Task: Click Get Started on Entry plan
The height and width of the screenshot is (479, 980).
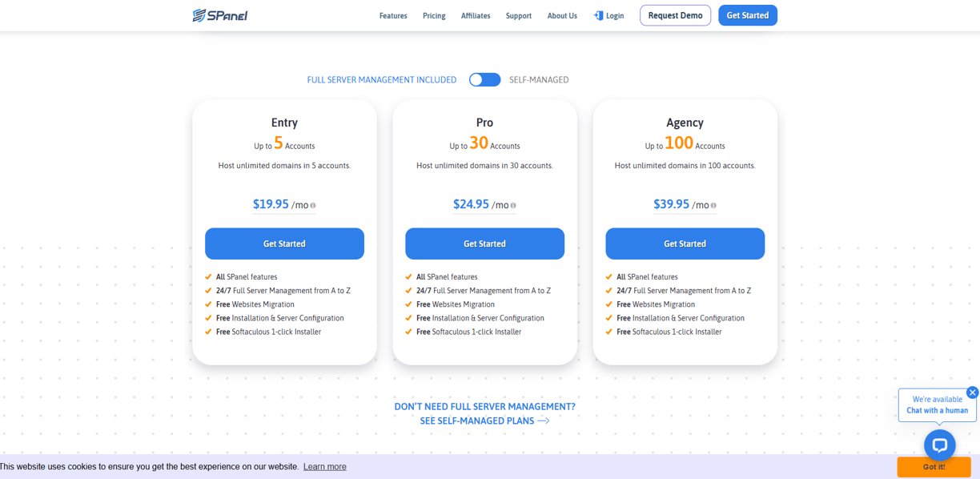Action: pos(284,244)
